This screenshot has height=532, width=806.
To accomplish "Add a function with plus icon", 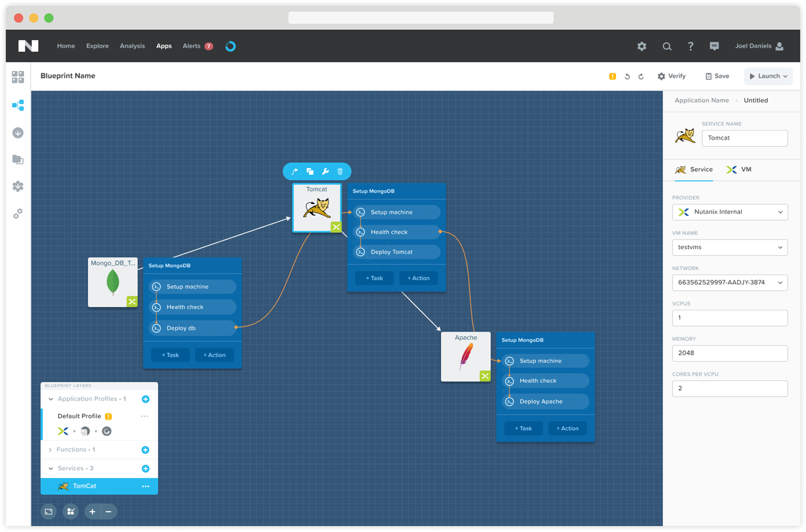I will (x=146, y=450).
